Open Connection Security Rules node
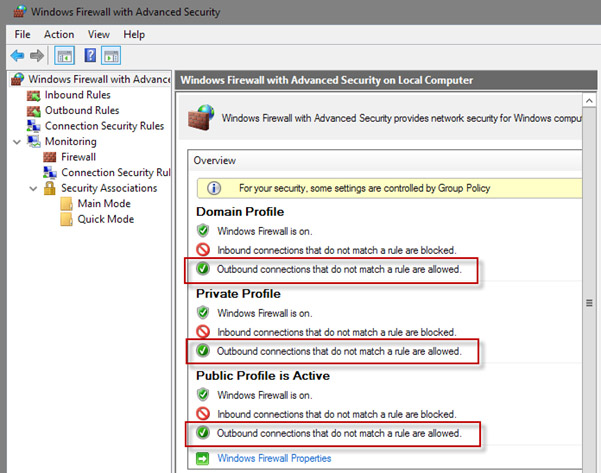Screen dimensions: 601x473 coord(104,126)
